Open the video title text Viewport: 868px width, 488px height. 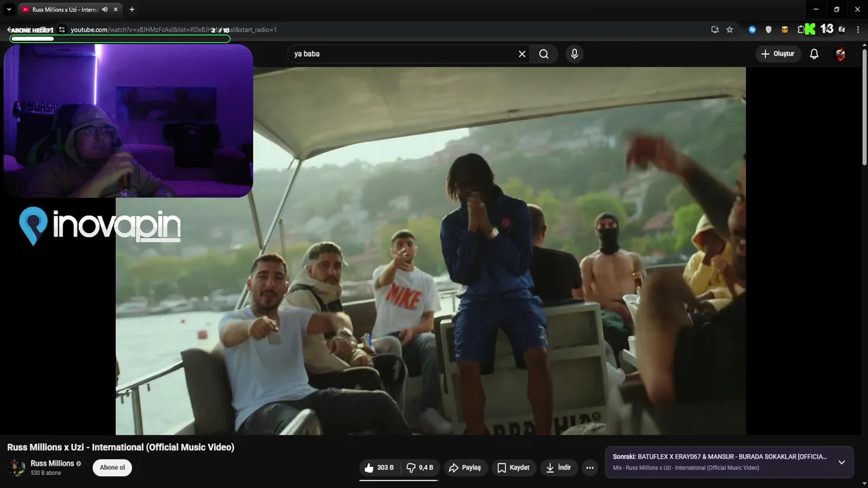click(x=121, y=447)
